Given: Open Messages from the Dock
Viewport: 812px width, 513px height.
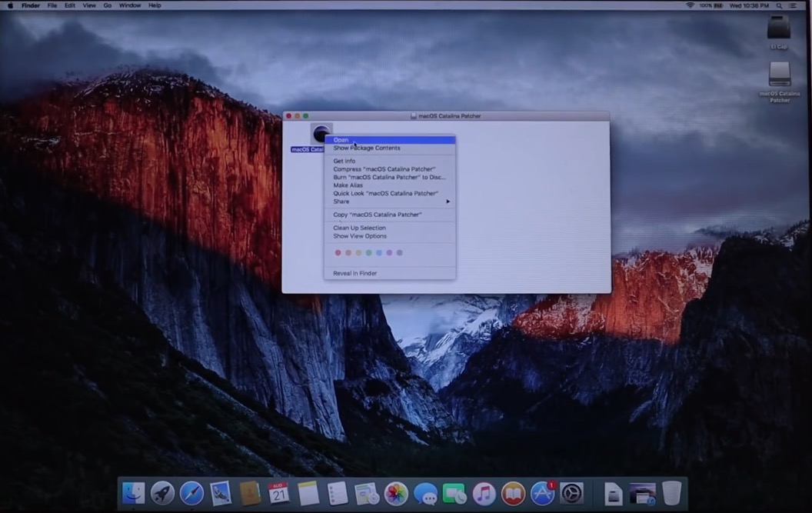Looking at the screenshot, I should [x=426, y=493].
